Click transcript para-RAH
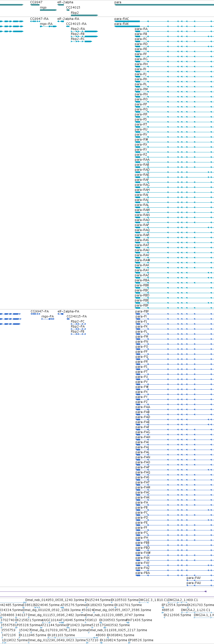 142,190
